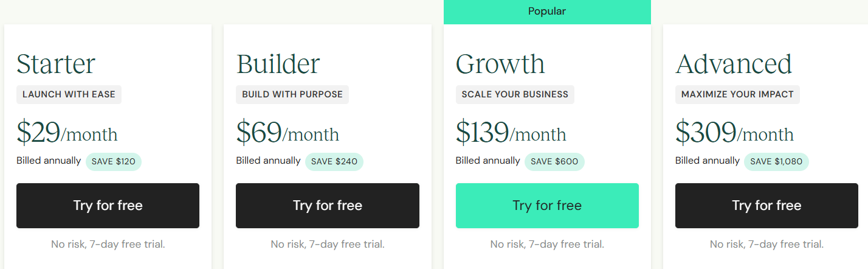Viewport: 868px width, 269px height.
Task: Click the $309/month Advanced price
Action: pos(734,132)
